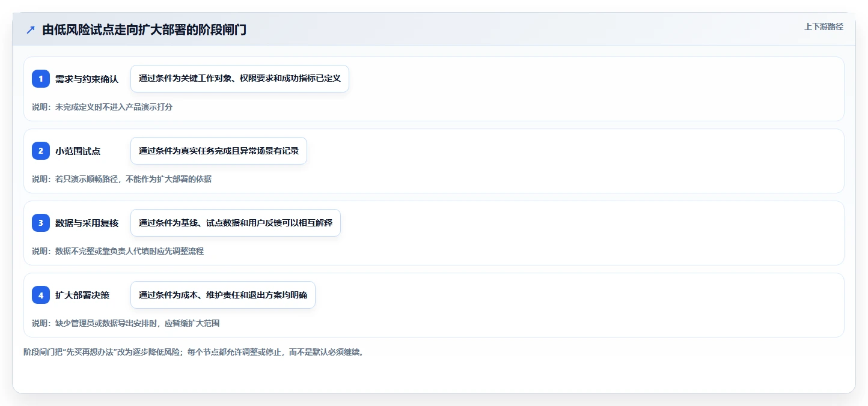The width and height of the screenshot is (868, 406).
Task: Click the arrow icon beside the title
Action: (x=31, y=30)
